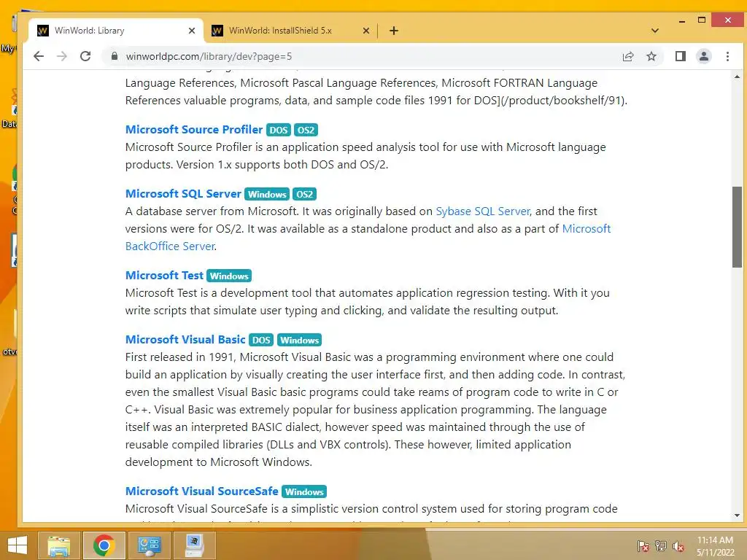
Task: Open the Windows Start button
Action: (18, 545)
